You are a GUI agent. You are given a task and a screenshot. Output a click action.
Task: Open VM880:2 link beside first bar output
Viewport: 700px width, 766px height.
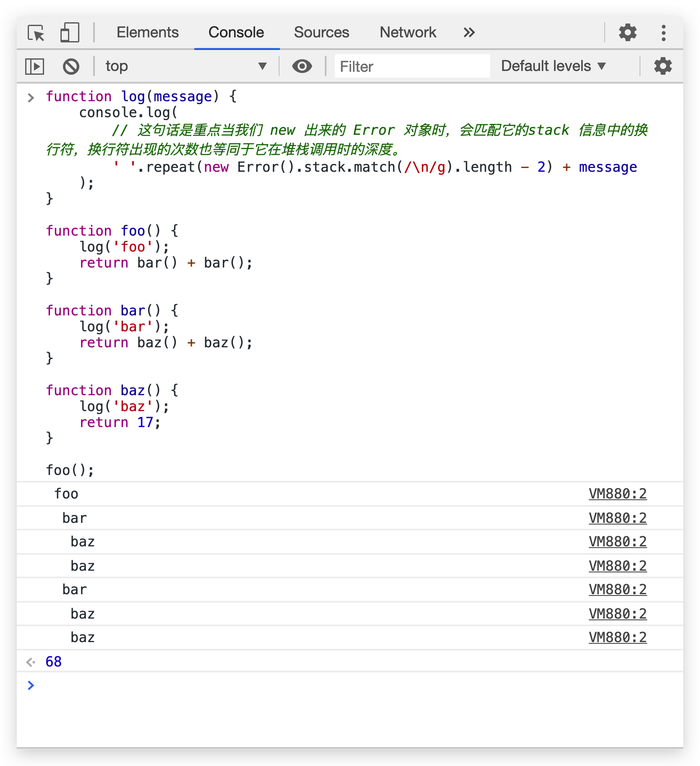[x=617, y=518]
